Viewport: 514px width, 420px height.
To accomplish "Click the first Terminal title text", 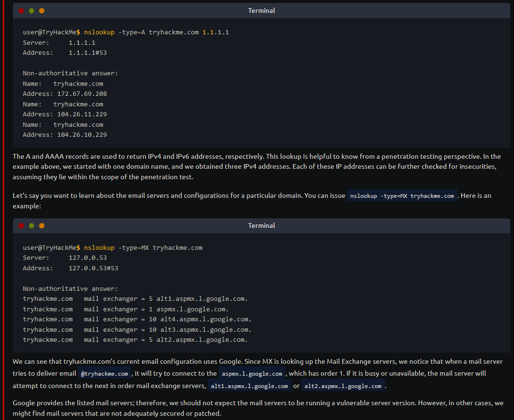I will click(x=261, y=10).
